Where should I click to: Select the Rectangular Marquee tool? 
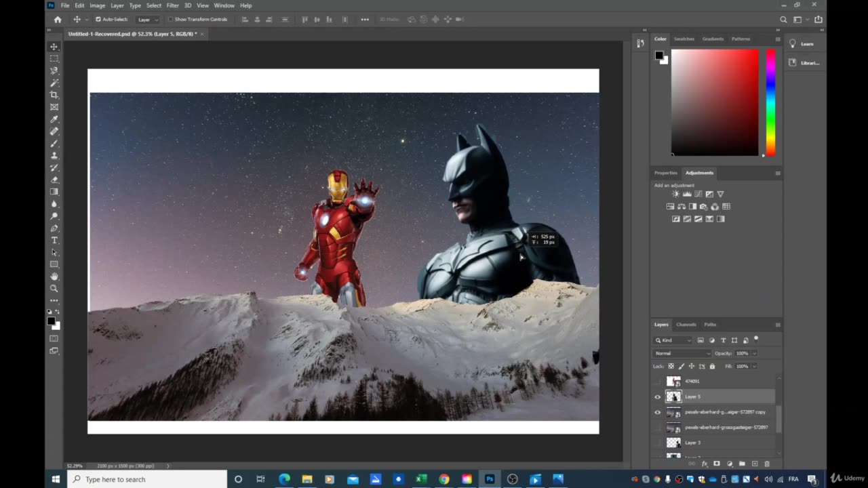pyautogui.click(x=54, y=59)
